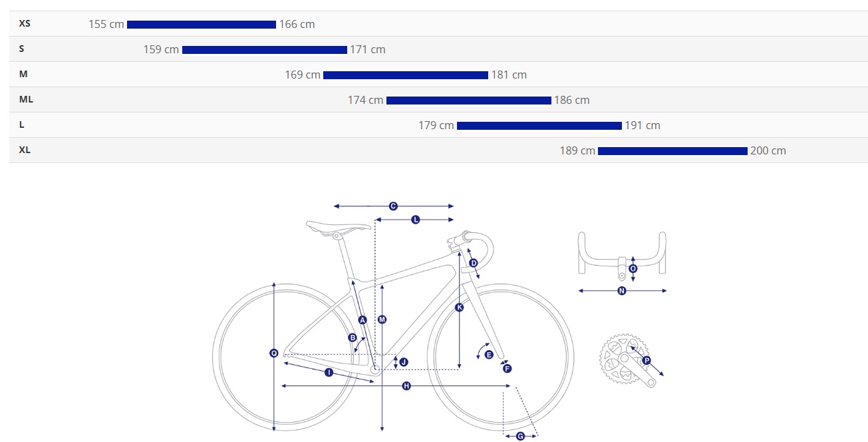868x442 pixels.
Task: Click the H wheelbase marker
Action: pyautogui.click(x=406, y=386)
